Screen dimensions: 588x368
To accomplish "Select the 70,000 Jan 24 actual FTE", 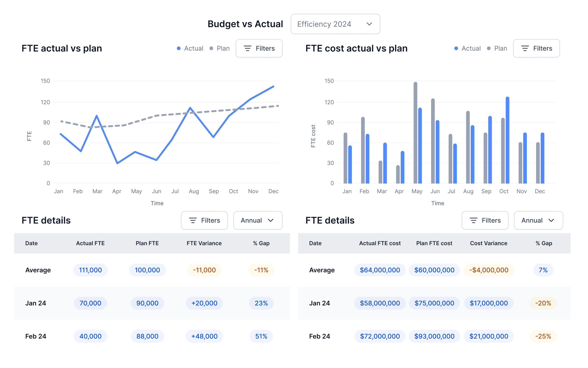I will pos(90,303).
